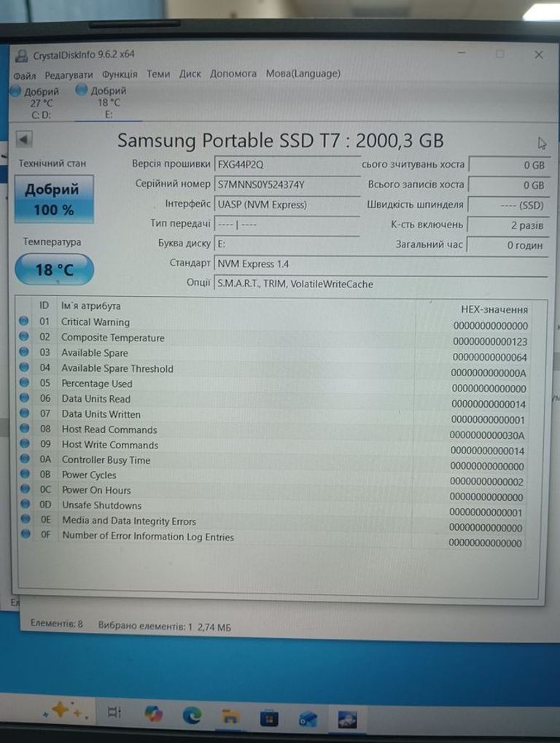Open Copilot from the taskbar
The width and height of the screenshot is (560, 743).
tap(152, 713)
